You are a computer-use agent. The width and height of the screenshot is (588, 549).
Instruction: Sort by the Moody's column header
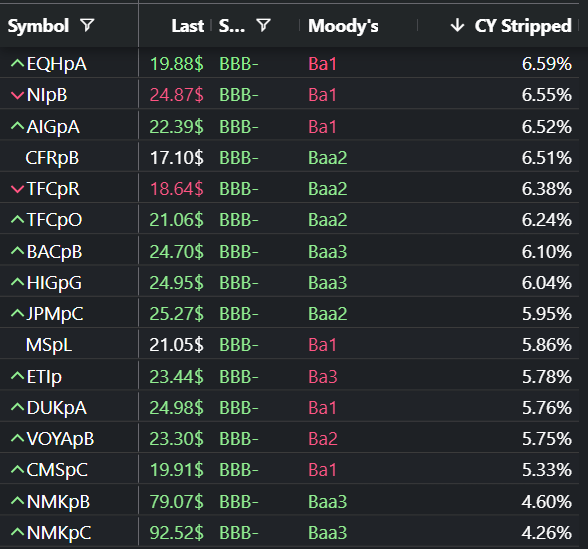(343, 26)
